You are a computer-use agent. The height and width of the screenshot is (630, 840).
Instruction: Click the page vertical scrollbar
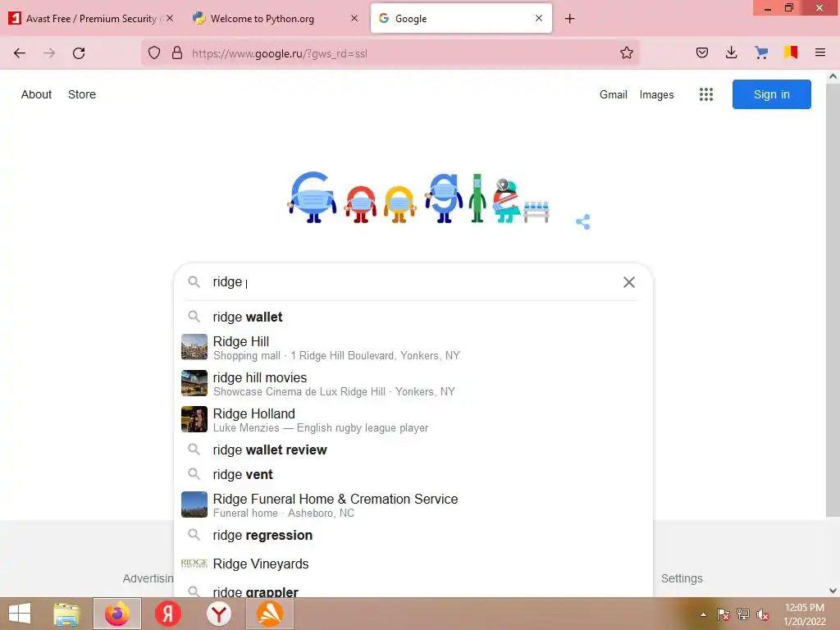coord(833,300)
